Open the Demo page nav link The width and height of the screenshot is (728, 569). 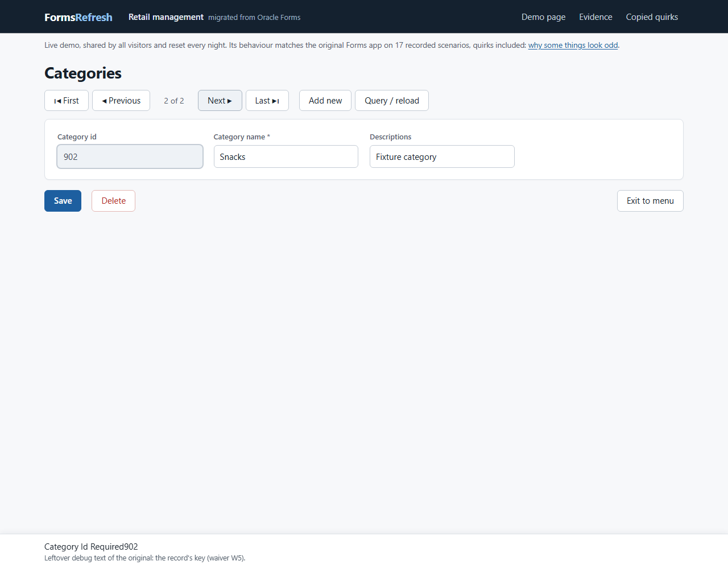544,17
